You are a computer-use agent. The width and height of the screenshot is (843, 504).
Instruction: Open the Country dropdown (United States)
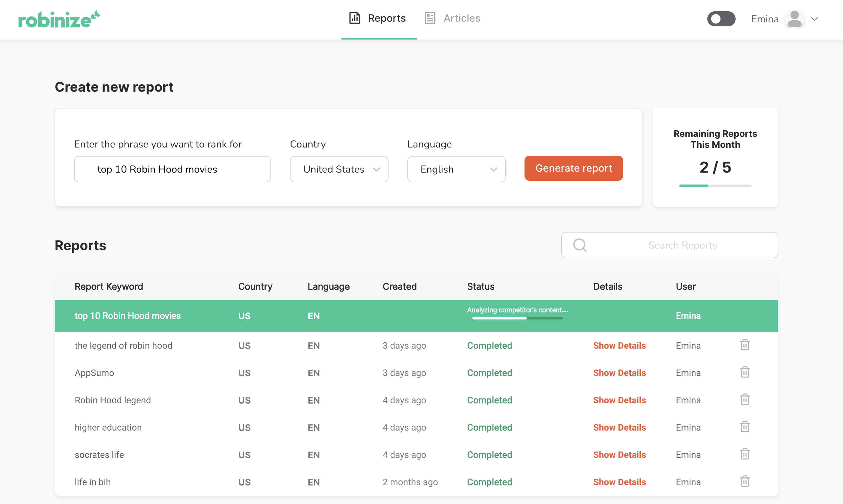[339, 169]
